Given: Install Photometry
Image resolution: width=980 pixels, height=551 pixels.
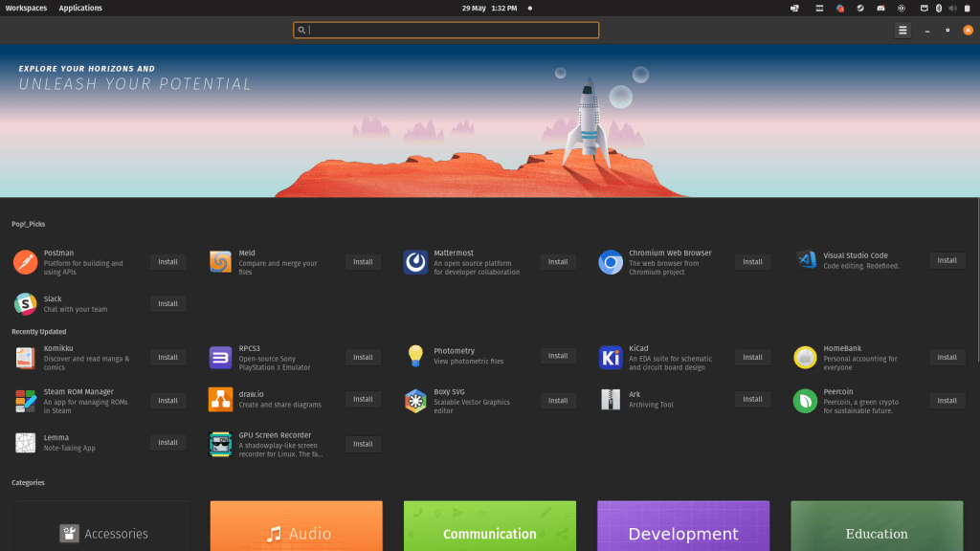Looking at the screenshot, I should [x=558, y=356].
